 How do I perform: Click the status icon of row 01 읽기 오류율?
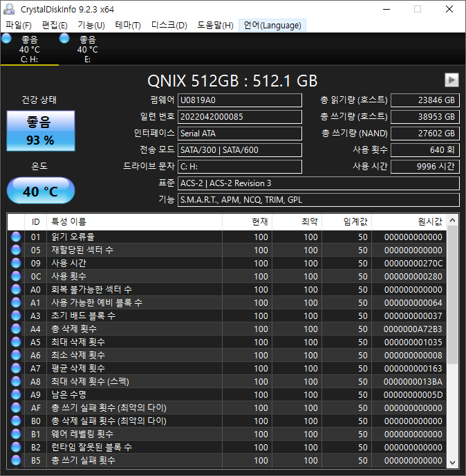[16, 237]
